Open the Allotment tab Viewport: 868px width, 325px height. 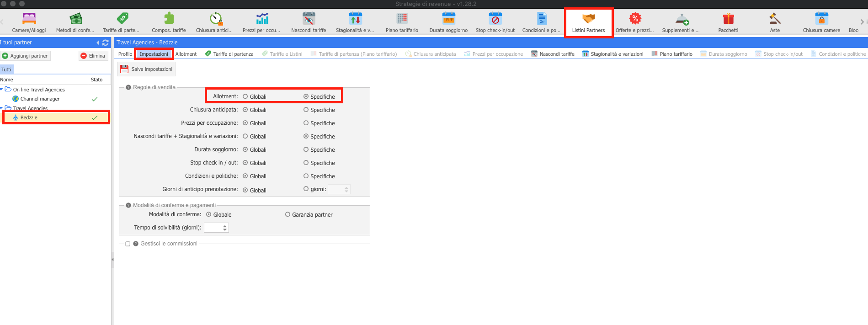click(186, 54)
